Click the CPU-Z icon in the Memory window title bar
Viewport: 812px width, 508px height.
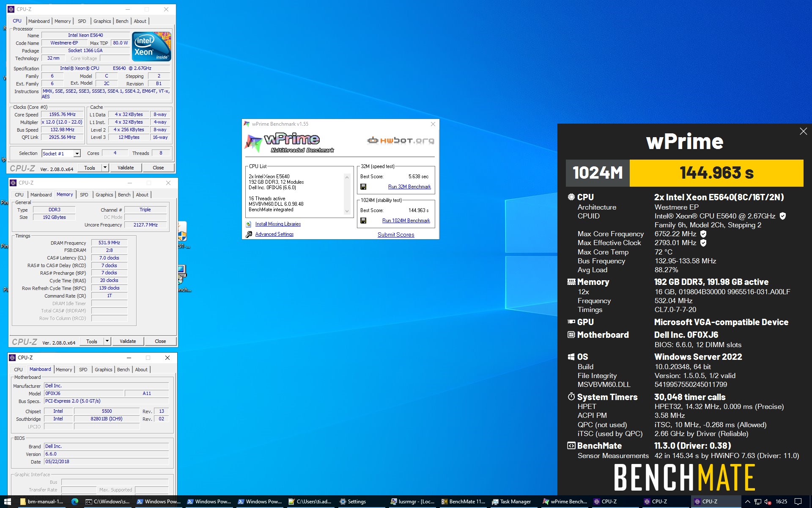[13, 183]
